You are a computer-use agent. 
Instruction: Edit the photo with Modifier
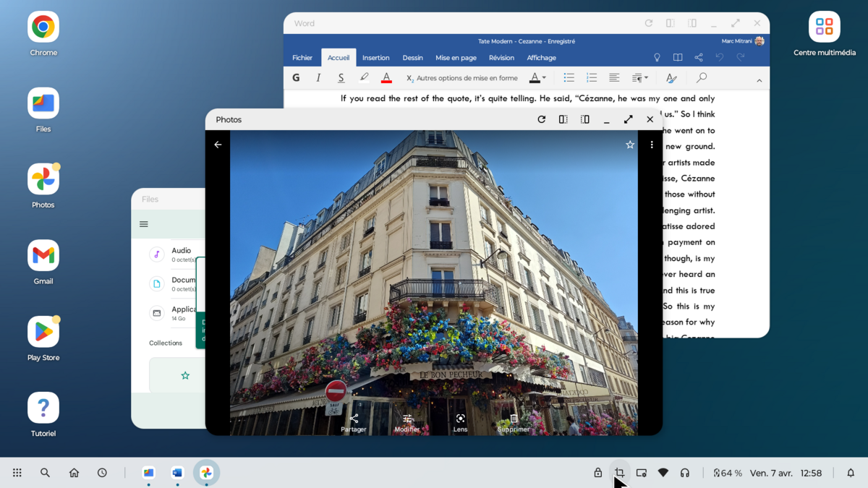coord(407,424)
